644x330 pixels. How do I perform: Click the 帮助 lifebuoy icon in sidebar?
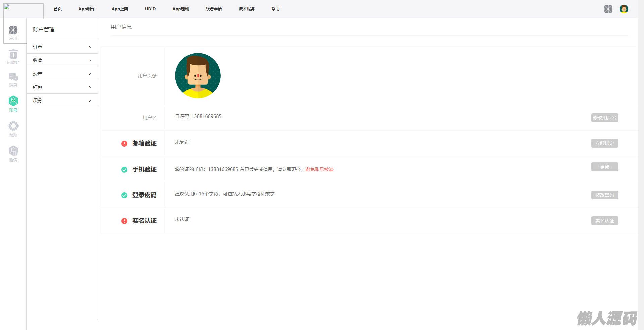(13, 126)
